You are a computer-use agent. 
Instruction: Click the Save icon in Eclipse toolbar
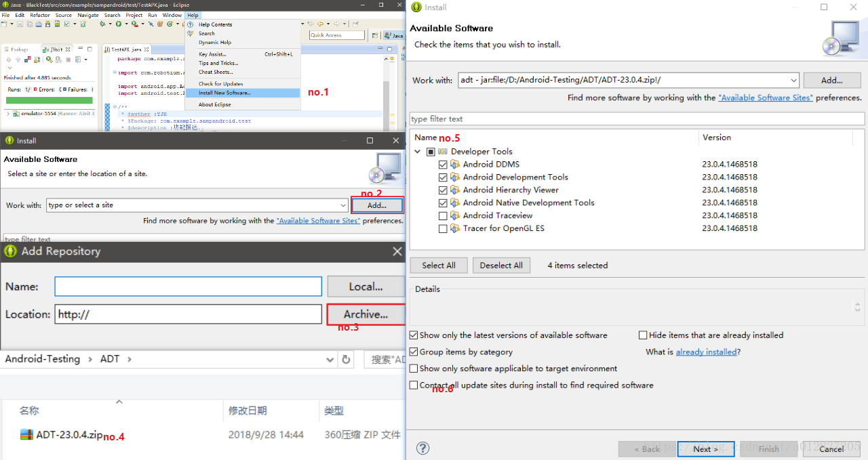tap(20, 24)
